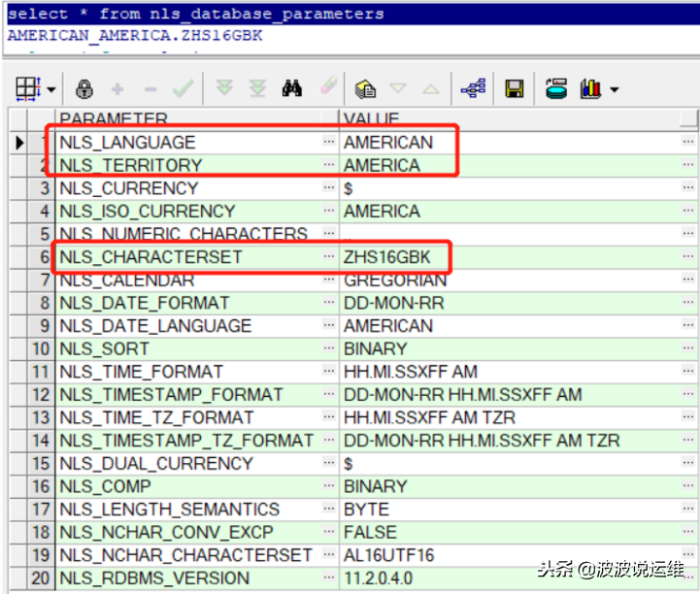Click the delete record minus icon
This screenshot has height=594, width=700.
(150, 89)
